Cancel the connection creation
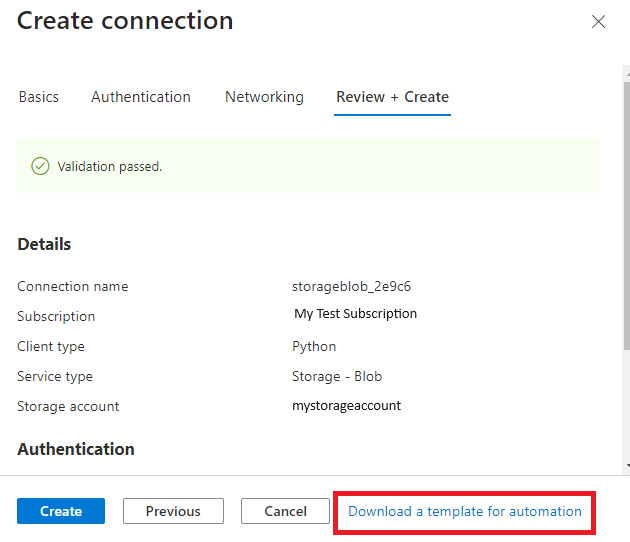 (x=285, y=511)
